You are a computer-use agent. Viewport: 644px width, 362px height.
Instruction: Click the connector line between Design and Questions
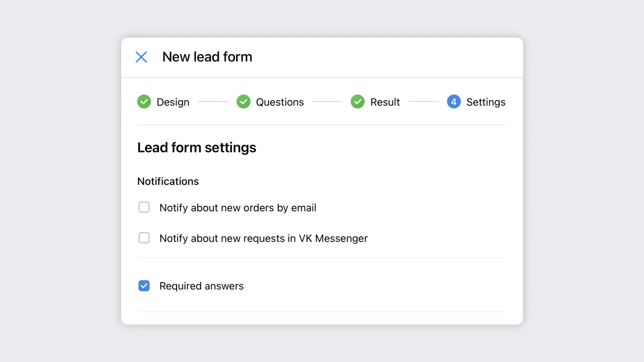(x=213, y=102)
